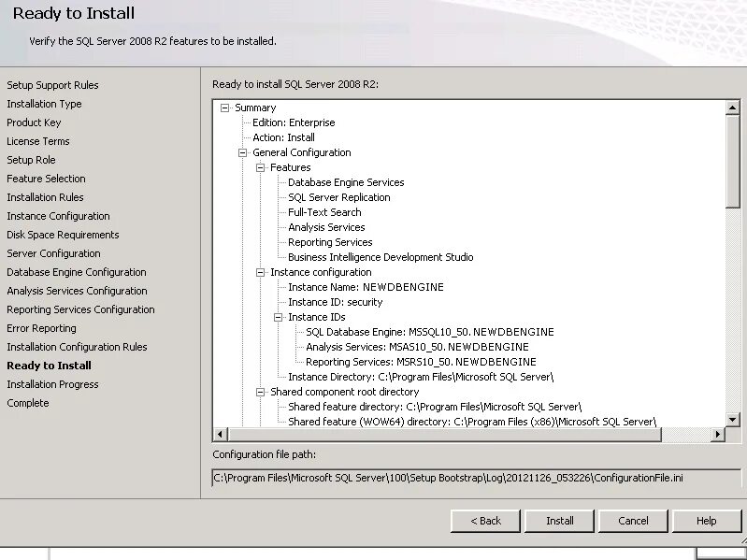The height and width of the screenshot is (560, 747).
Task: Open setup Help
Action: (x=707, y=521)
